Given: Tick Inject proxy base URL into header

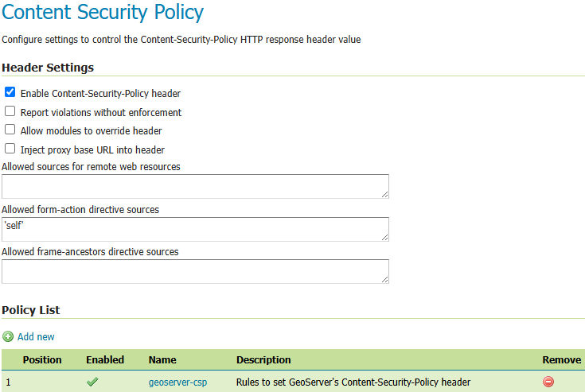Looking at the screenshot, I should pyautogui.click(x=10, y=149).
